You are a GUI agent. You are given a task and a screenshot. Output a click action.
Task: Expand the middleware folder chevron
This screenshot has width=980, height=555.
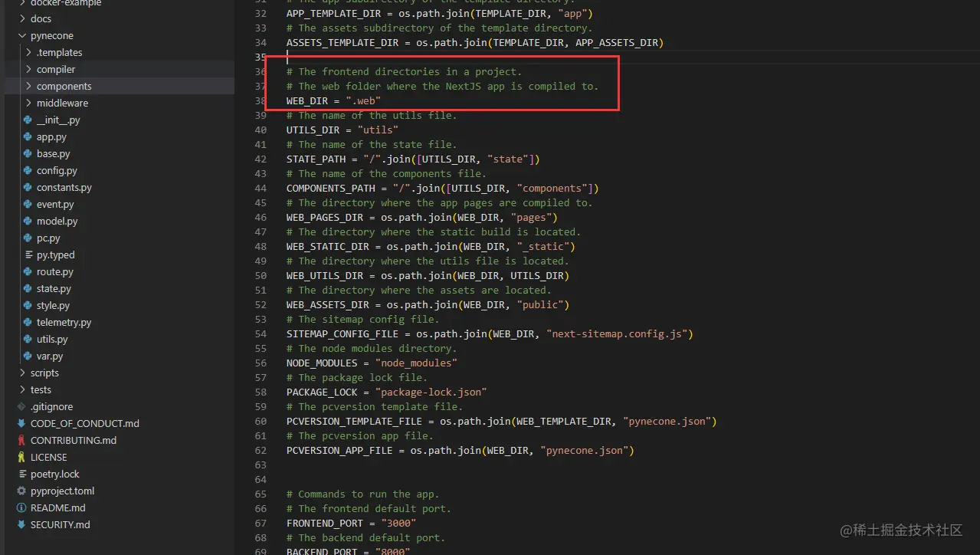pos(28,103)
